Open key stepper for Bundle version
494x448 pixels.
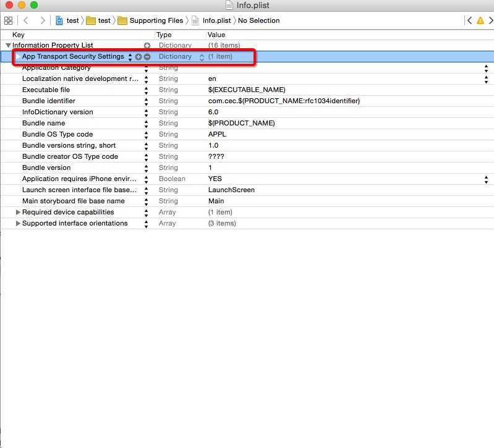(x=146, y=169)
